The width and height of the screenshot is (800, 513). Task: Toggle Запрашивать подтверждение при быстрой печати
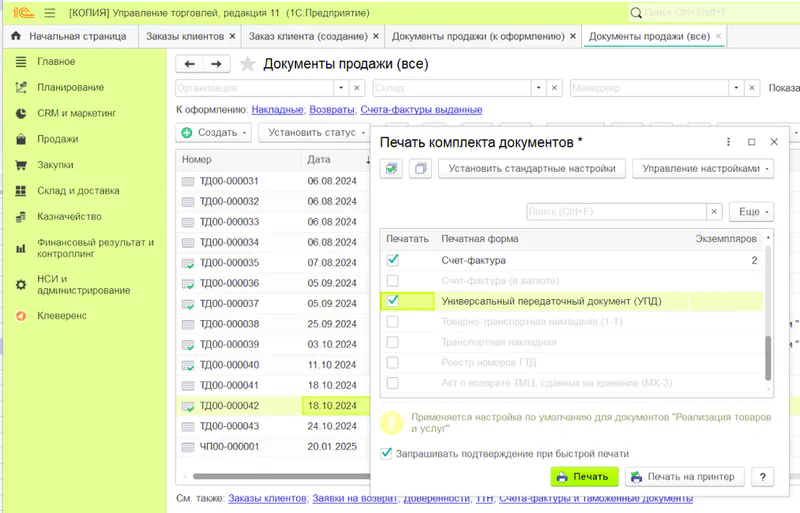[x=387, y=452]
